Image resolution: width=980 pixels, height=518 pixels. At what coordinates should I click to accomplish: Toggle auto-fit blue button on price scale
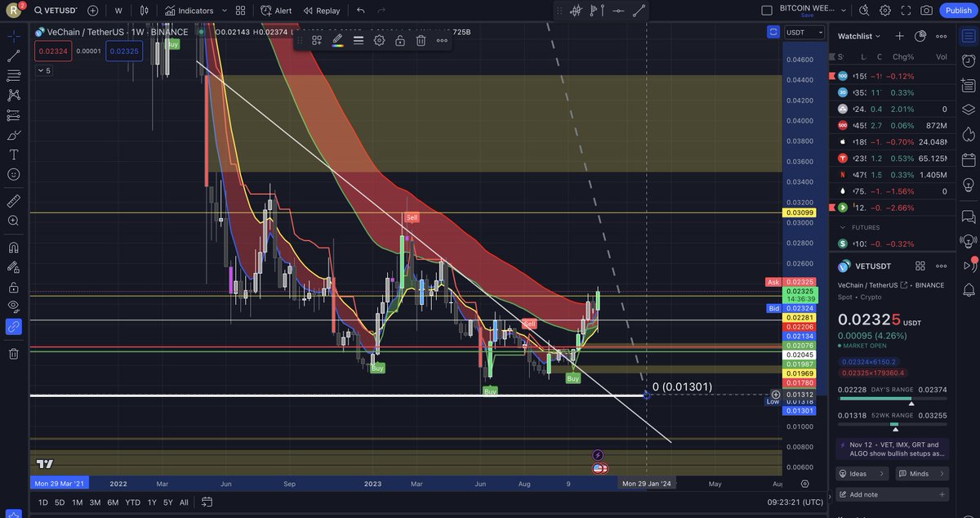(x=773, y=32)
